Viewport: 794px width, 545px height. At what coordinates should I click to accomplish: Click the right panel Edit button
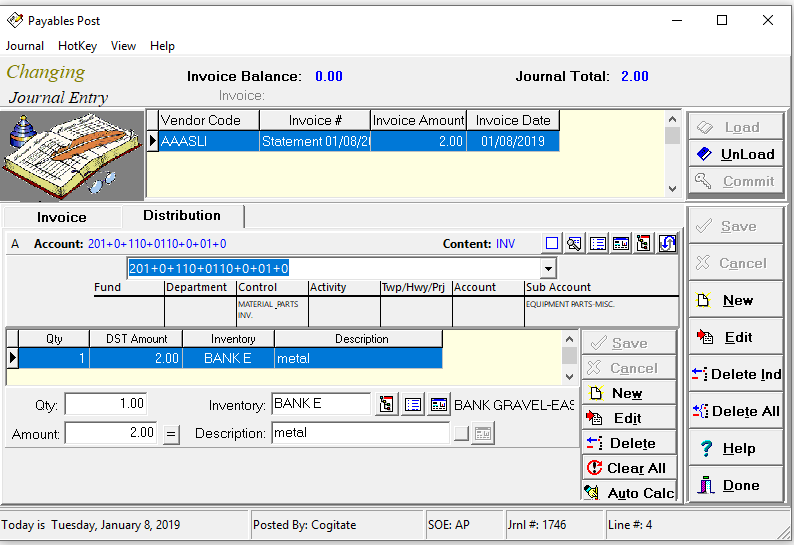(735, 337)
